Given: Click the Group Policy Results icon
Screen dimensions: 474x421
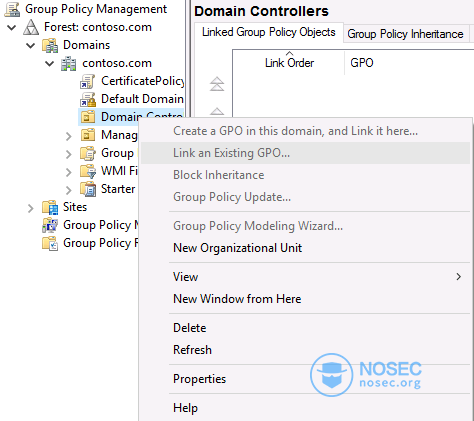Looking at the screenshot, I should coord(50,243).
